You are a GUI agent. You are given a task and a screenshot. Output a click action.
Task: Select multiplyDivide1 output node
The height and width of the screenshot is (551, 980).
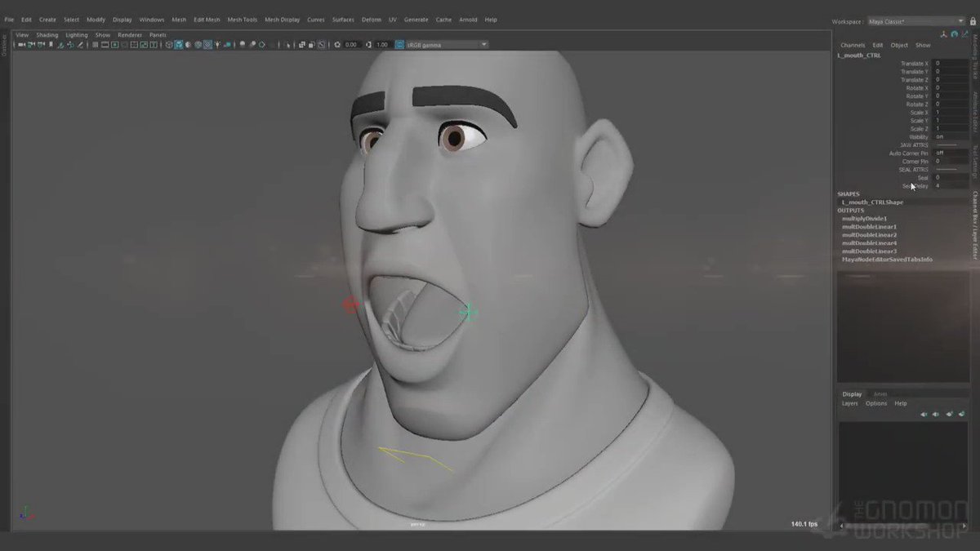point(864,219)
